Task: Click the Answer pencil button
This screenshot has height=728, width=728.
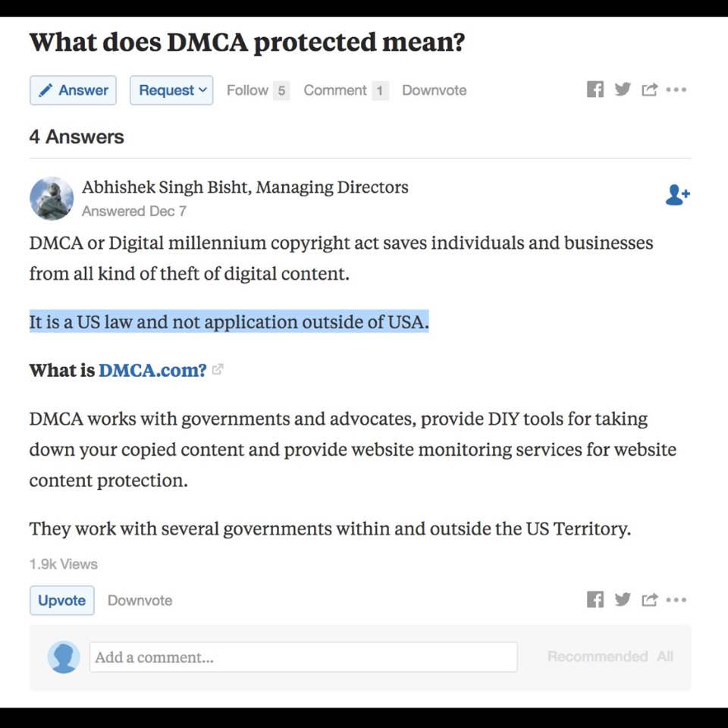Action: pyautogui.click(x=73, y=90)
